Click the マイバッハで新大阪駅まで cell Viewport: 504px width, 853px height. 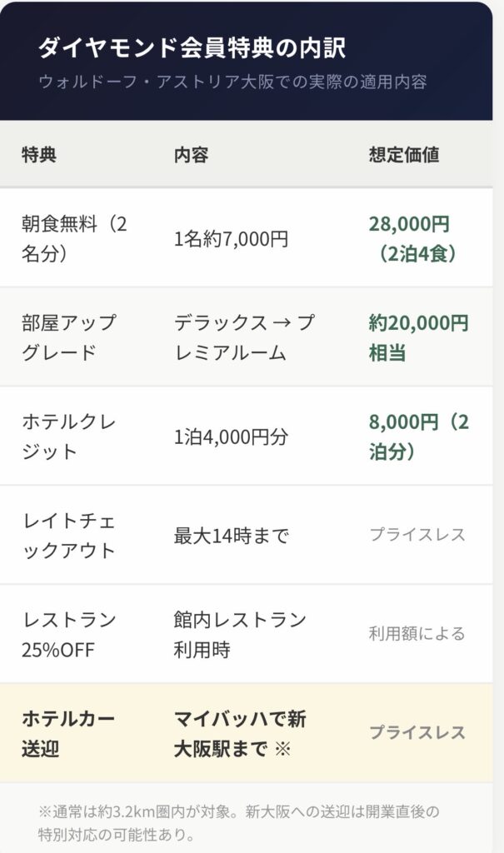[x=240, y=733]
